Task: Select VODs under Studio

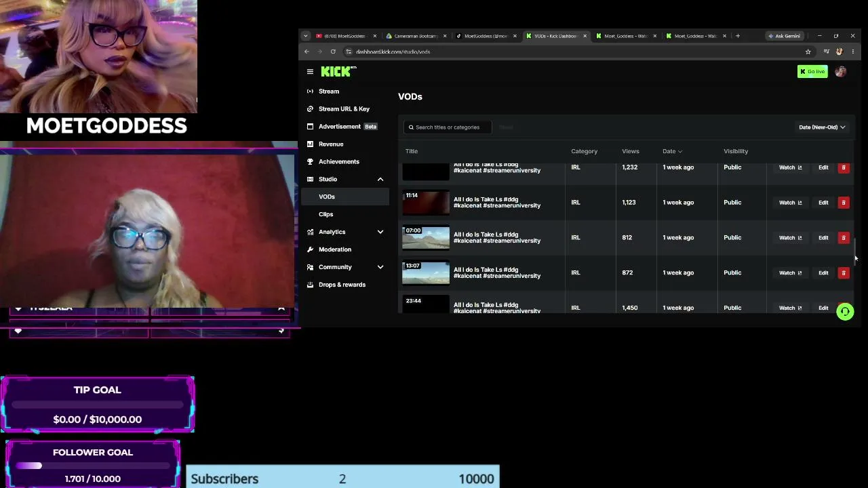Action: point(344,197)
